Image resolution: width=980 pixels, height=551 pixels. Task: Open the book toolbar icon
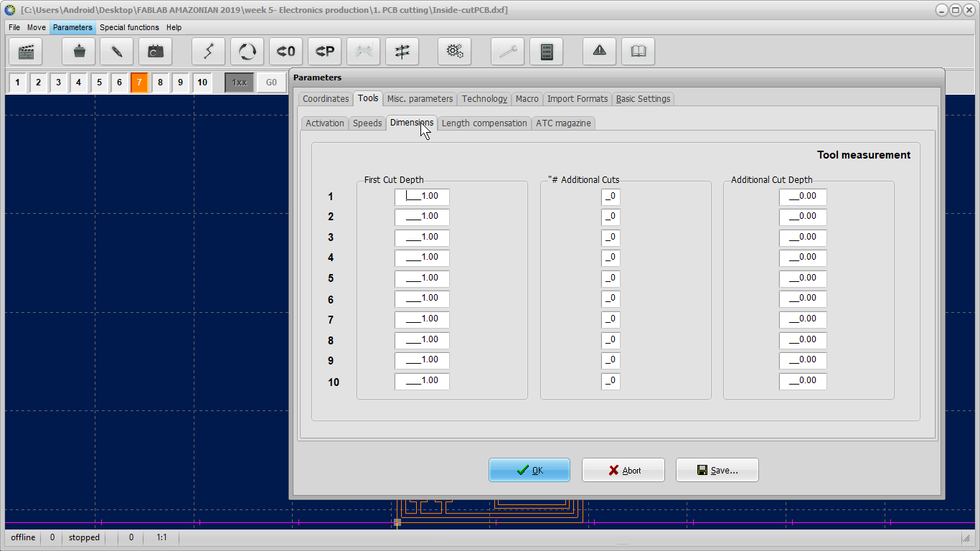(x=639, y=52)
